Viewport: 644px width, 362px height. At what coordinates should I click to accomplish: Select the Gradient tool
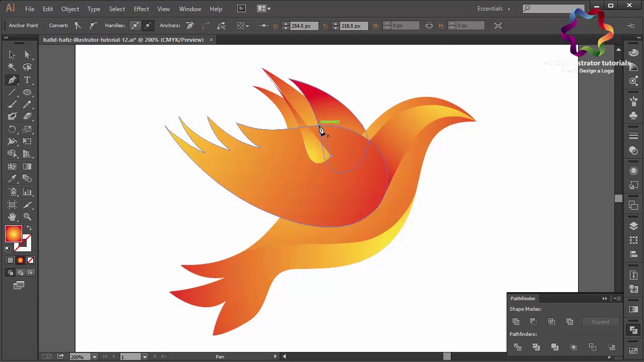(x=27, y=166)
